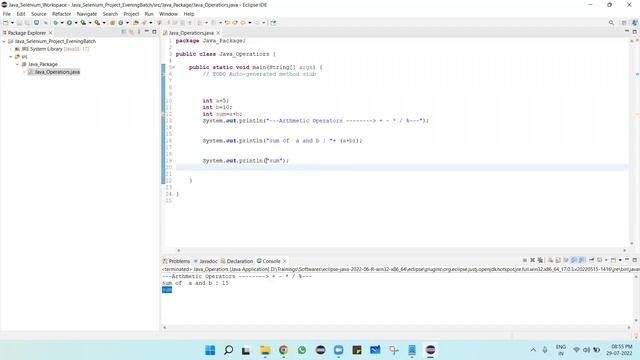Open Chrome from the taskbar
The height and width of the screenshot is (360, 640).
(283, 350)
